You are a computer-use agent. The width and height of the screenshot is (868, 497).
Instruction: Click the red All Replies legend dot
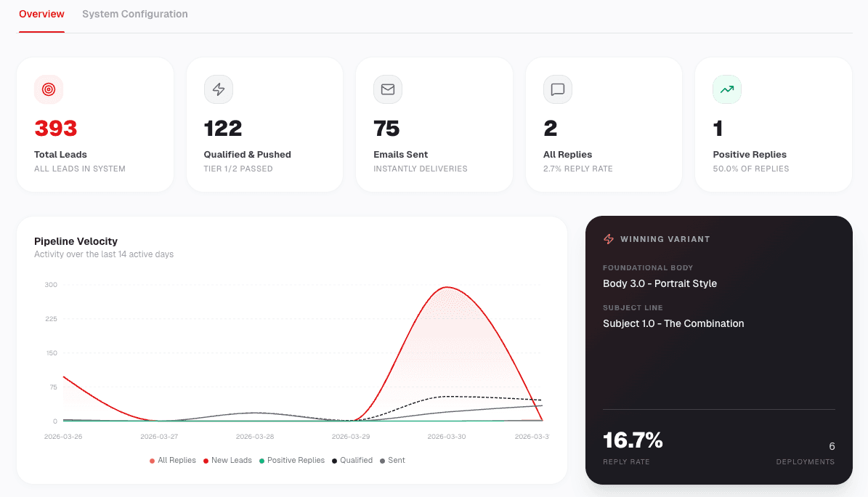(x=152, y=460)
